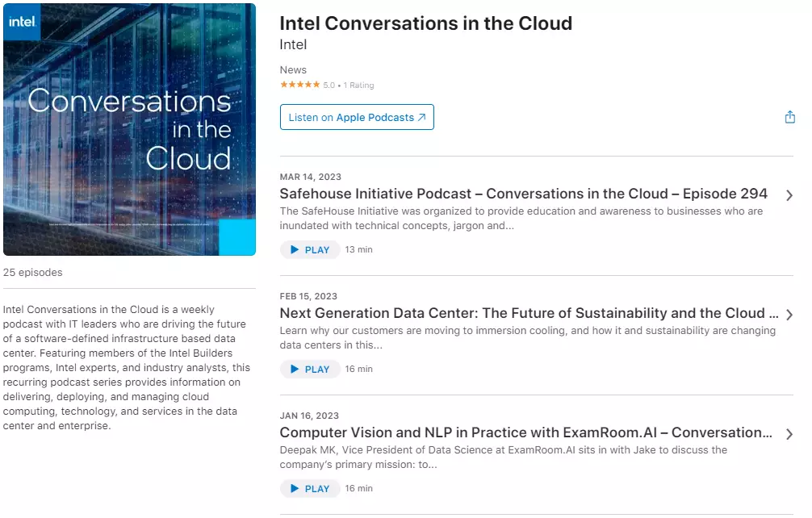
Task: Click the Intel logo badge on the cover artwork
Action: click(22, 23)
